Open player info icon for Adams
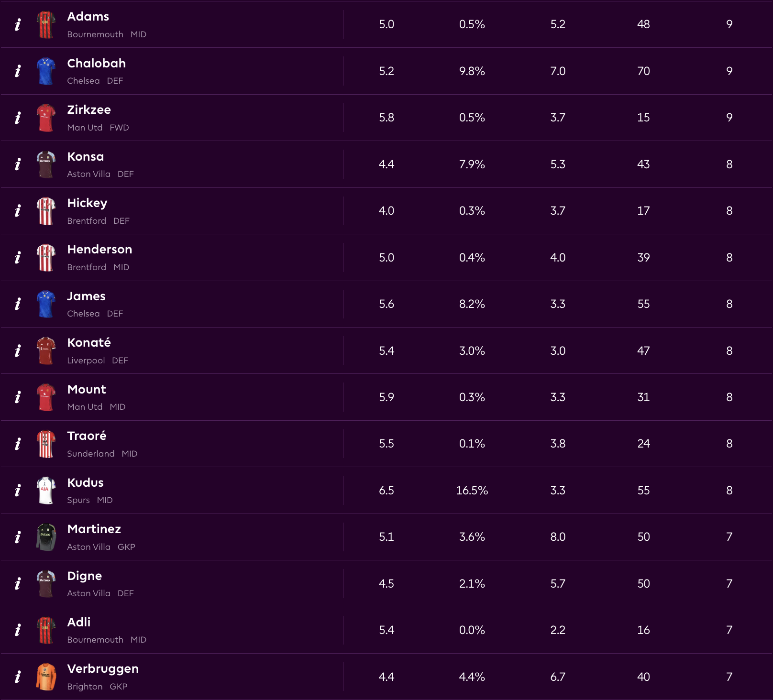This screenshot has width=773, height=700. coord(18,24)
